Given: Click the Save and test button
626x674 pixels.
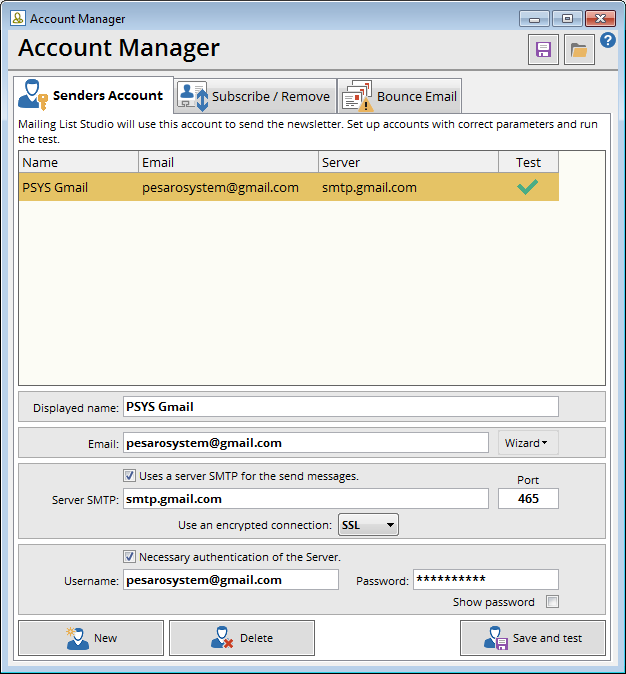Looking at the screenshot, I should pyautogui.click(x=532, y=638).
